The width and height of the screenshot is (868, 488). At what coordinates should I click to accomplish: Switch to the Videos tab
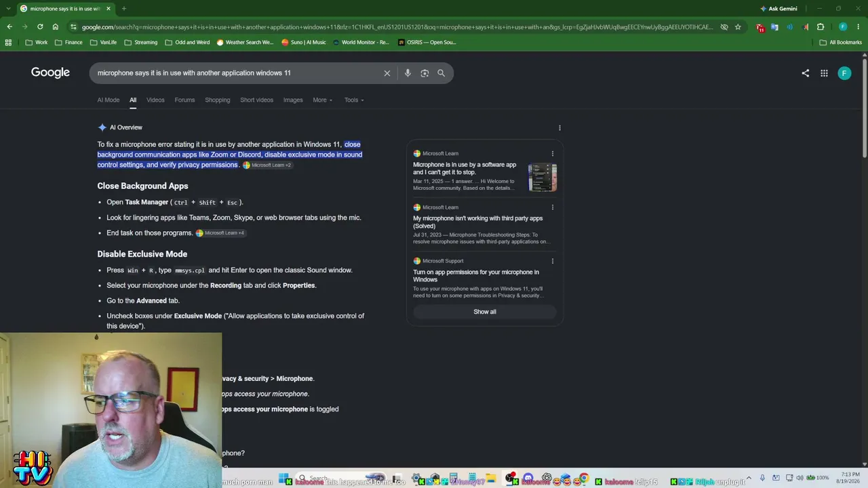point(155,100)
